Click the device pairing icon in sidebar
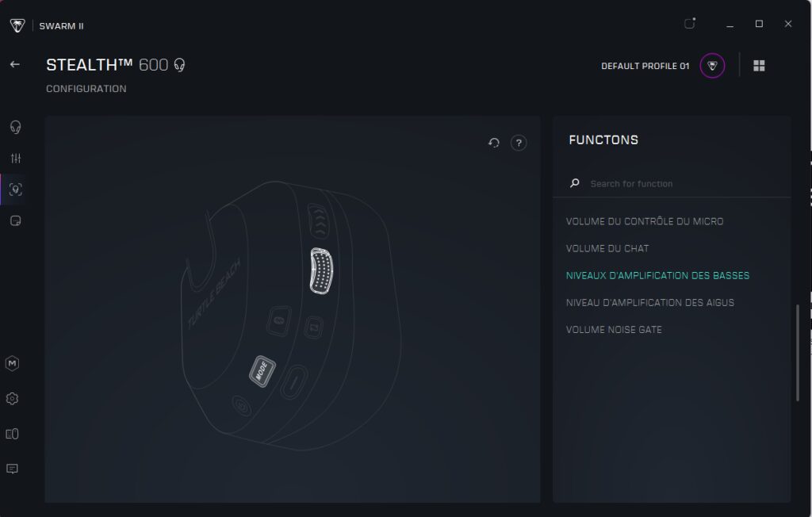812x517 pixels. tap(13, 434)
